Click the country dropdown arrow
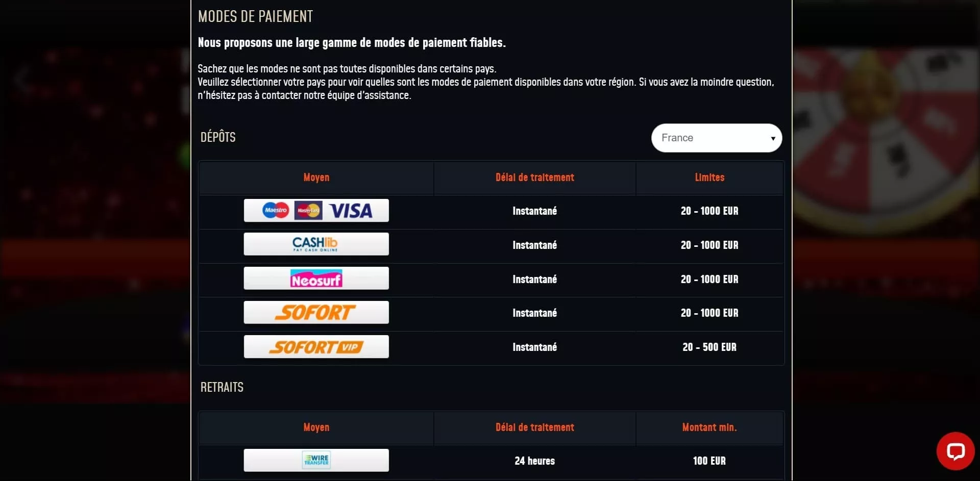The height and width of the screenshot is (481, 980). pos(773,138)
